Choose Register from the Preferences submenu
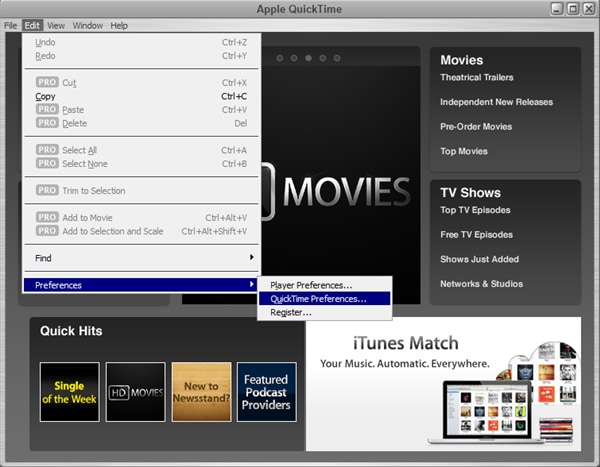 click(324, 312)
